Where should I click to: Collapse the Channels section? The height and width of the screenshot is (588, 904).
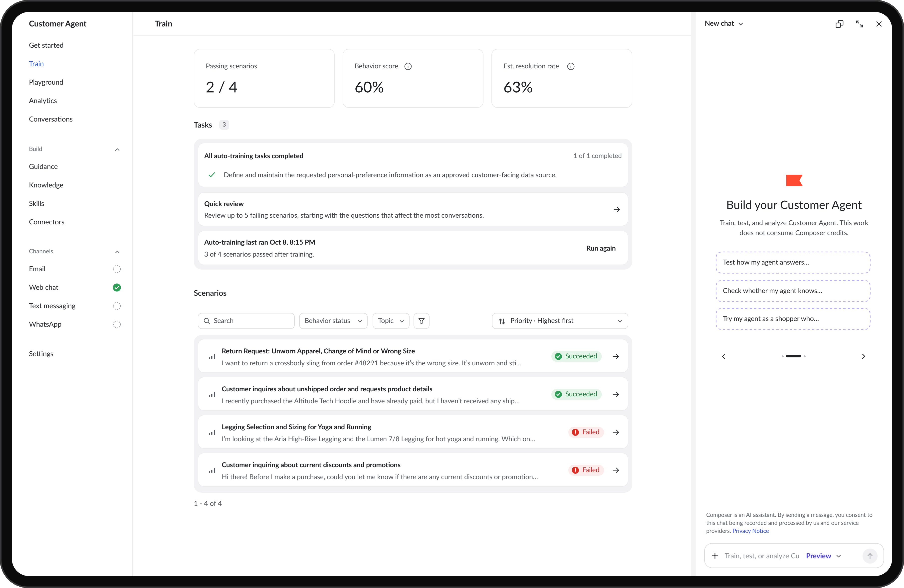[x=117, y=252]
